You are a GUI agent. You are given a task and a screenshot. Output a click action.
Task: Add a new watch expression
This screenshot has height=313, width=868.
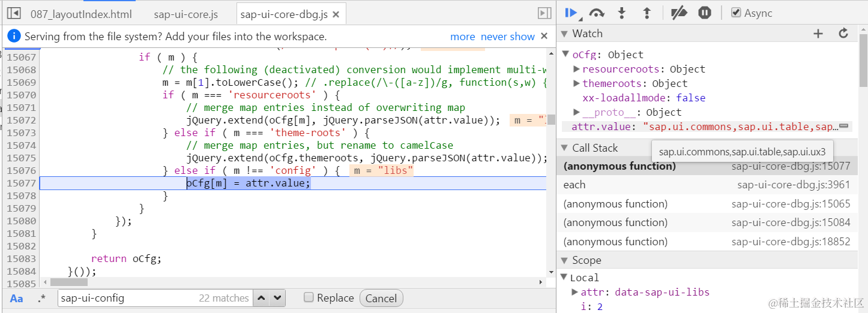[x=818, y=34]
